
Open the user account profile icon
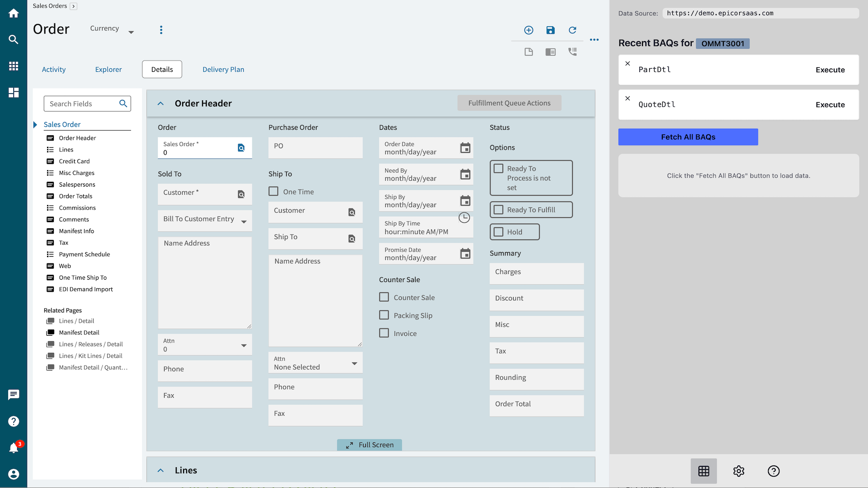click(14, 474)
